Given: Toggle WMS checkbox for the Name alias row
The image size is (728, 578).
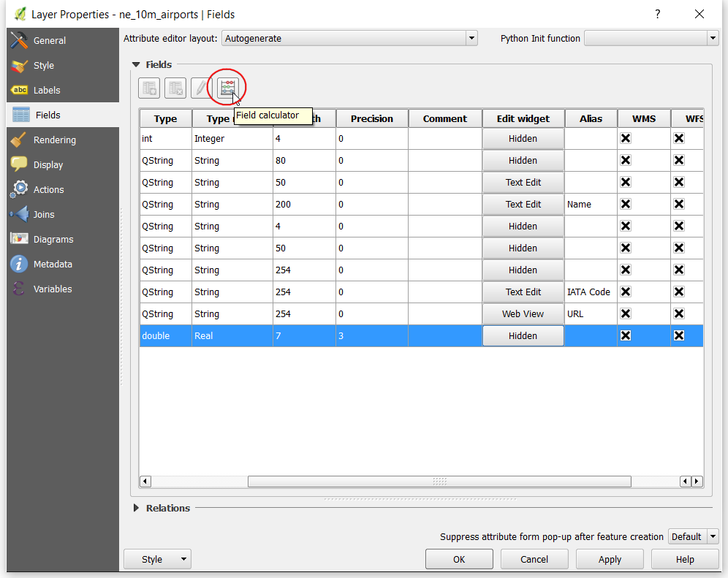Looking at the screenshot, I should coord(626,204).
